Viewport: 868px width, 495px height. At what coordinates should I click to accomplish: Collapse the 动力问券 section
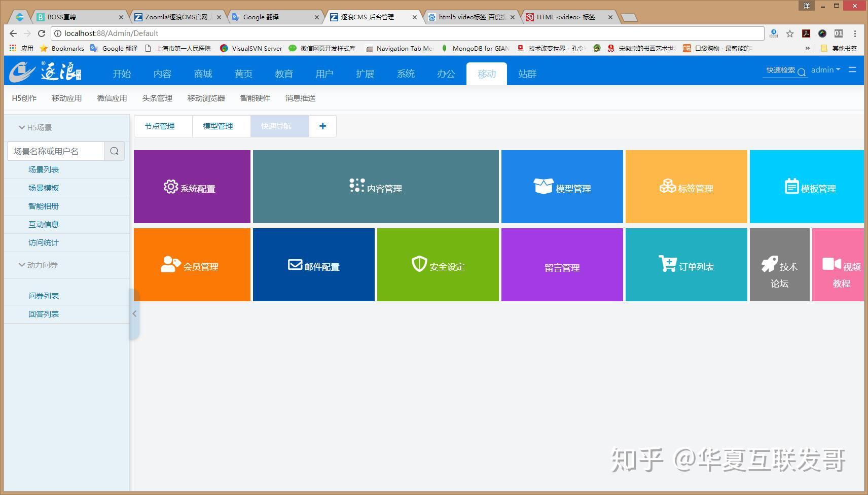click(38, 265)
